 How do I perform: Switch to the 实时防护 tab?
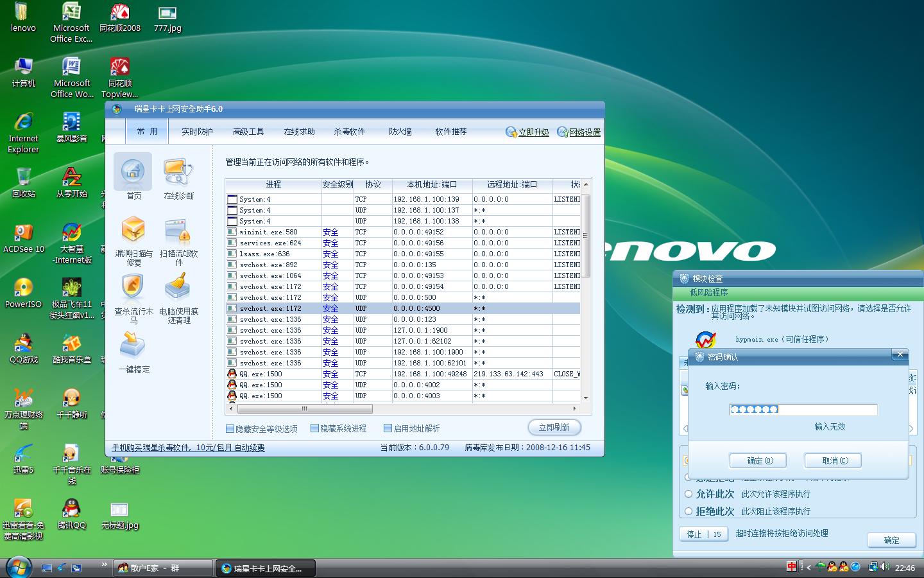(x=197, y=132)
